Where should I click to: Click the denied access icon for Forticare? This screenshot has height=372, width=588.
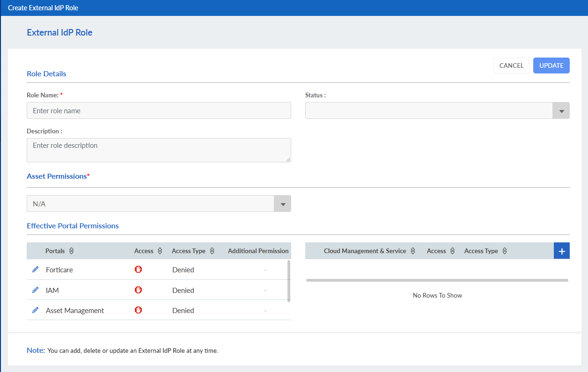pyautogui.click(x=138, y=270)
